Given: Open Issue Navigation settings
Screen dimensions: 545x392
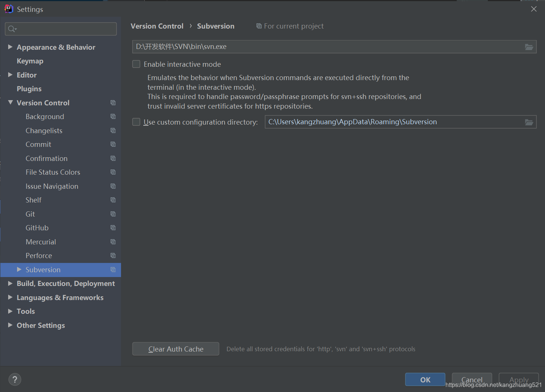Looking at the screenshot, I should 52,186.
